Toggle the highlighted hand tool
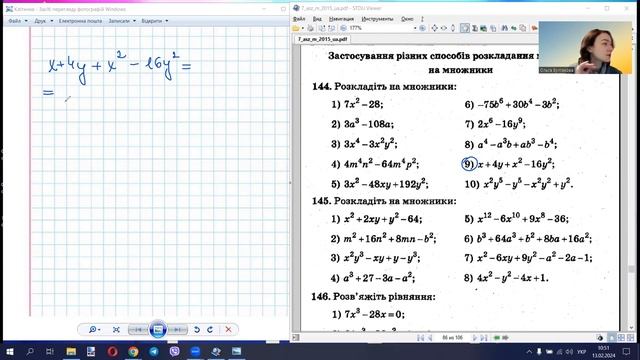640x360 pixels. pyautogui.click(x=464, y=28)
